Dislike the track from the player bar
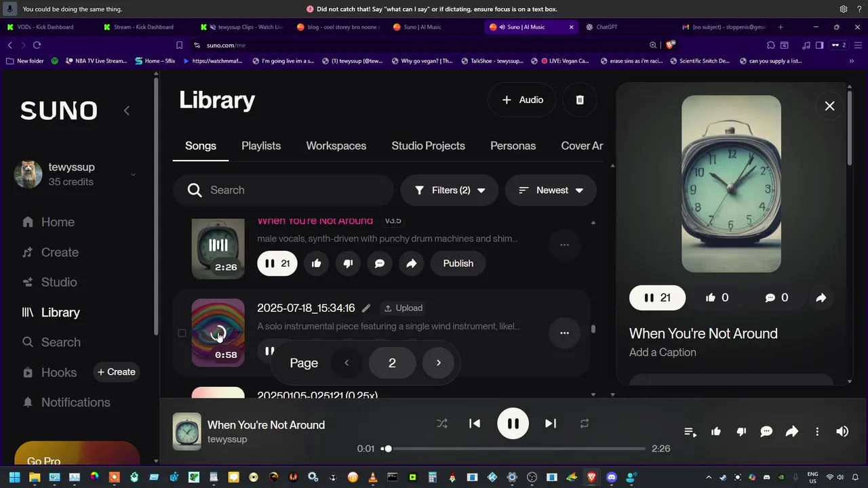 [741, 432]
